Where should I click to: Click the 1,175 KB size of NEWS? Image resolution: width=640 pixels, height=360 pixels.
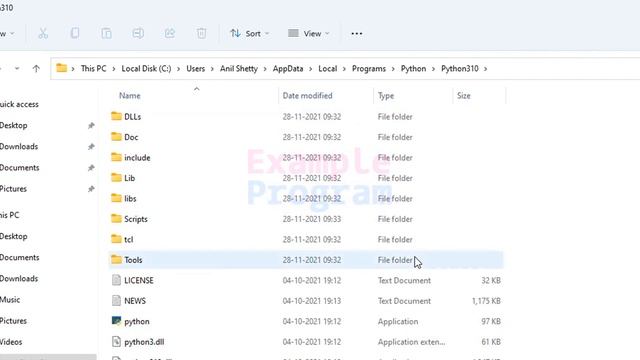486,301
